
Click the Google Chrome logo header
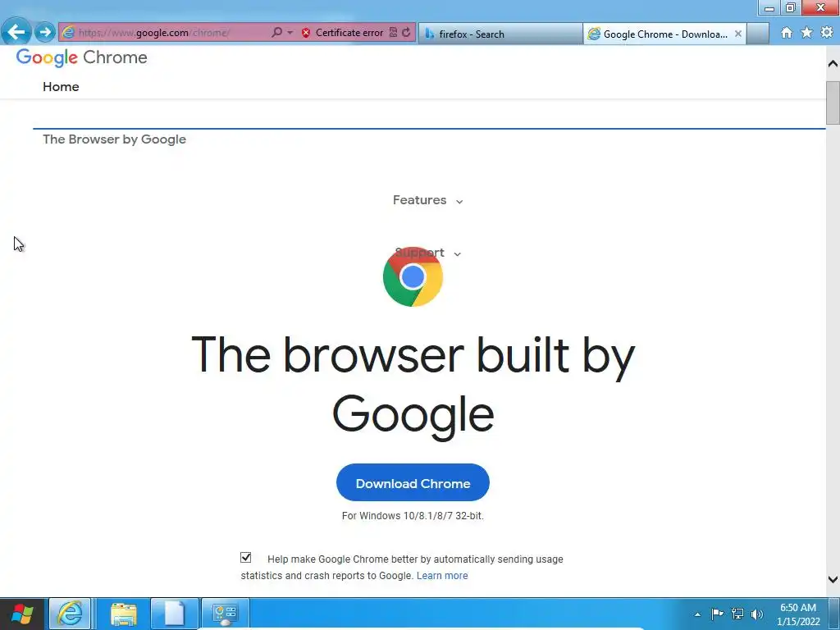point(81,57)
